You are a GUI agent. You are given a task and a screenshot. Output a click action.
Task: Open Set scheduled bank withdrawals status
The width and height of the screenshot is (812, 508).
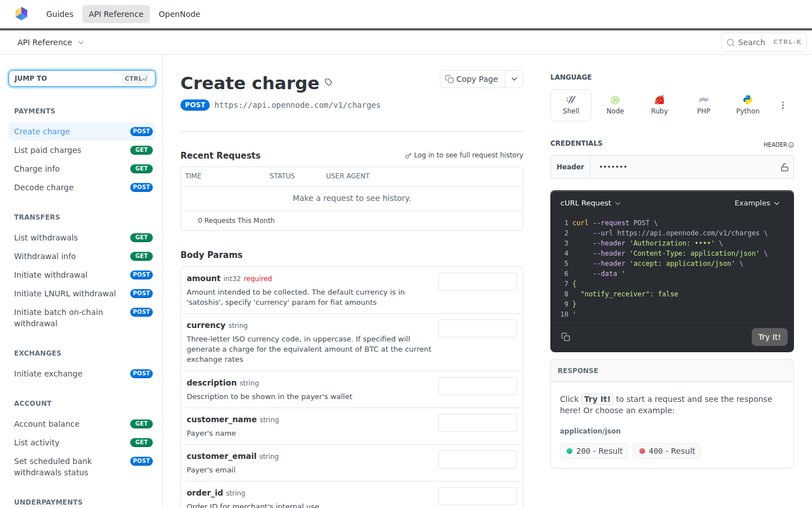click(82, 467)
